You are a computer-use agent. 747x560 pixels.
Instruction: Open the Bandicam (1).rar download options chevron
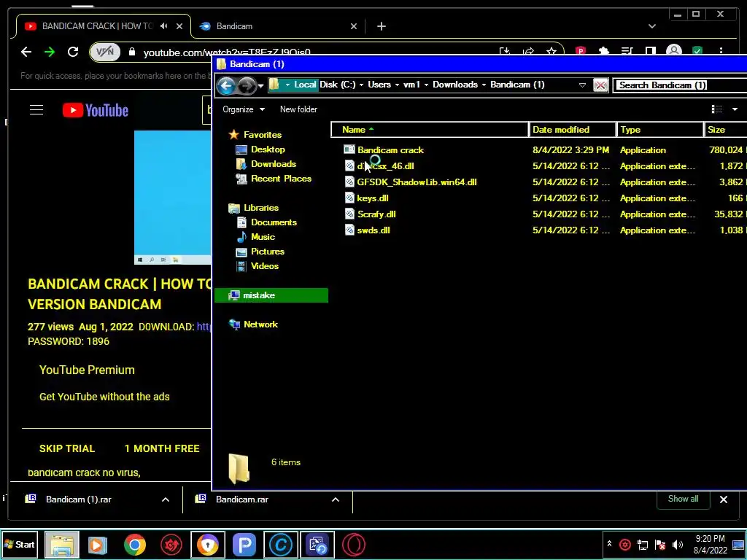[166, 499]
